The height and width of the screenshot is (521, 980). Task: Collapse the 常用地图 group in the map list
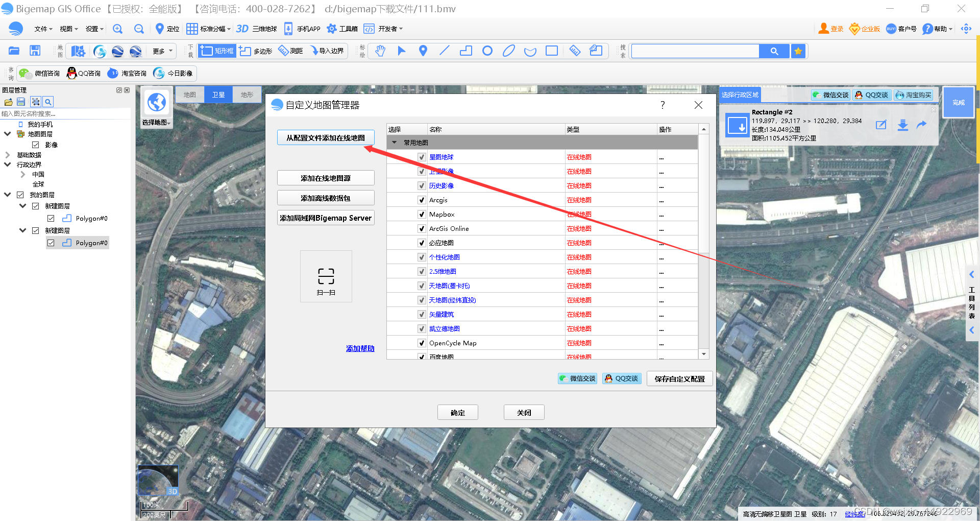(394, 143)
